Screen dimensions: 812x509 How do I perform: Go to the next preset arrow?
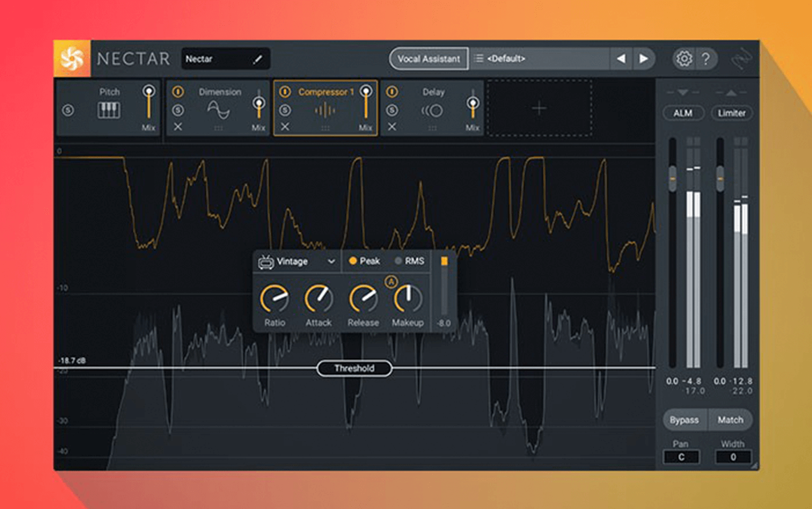click(644, 58)
